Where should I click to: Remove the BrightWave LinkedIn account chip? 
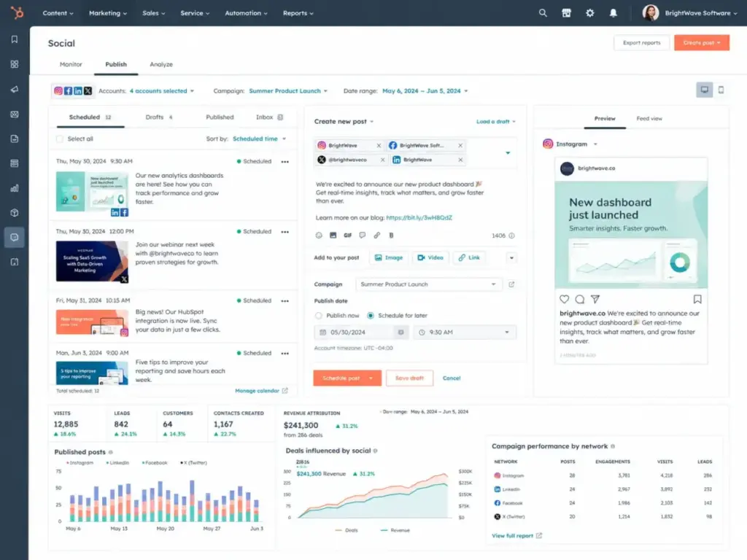tap(460, 160)
